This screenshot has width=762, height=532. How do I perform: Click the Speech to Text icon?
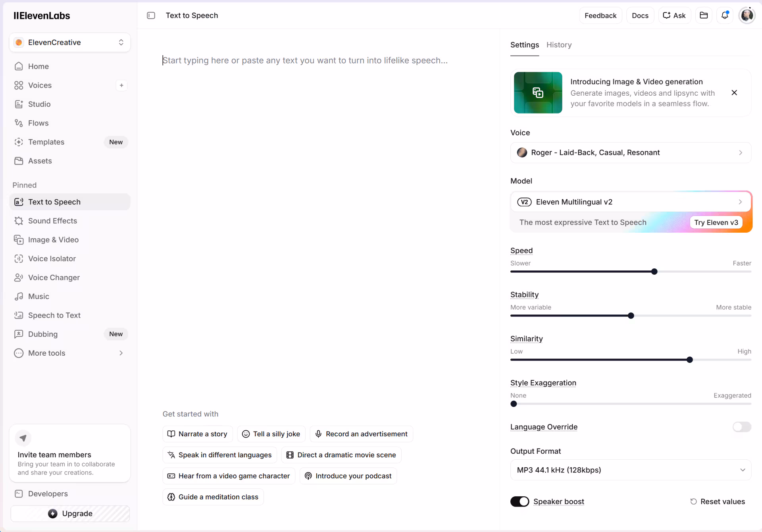(19, 315)
